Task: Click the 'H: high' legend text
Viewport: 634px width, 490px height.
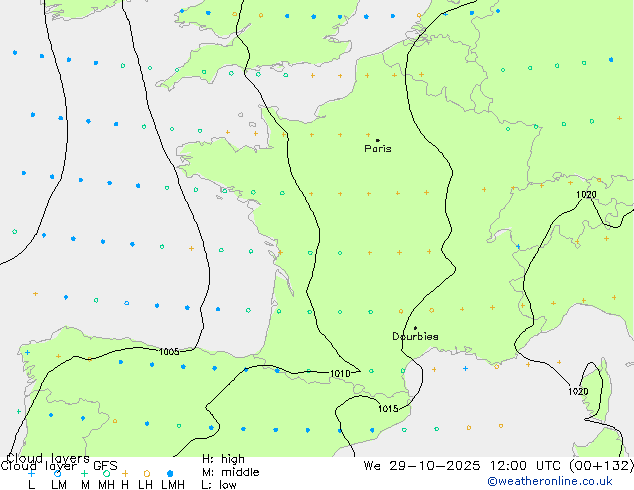Action: tap(223, 459)
